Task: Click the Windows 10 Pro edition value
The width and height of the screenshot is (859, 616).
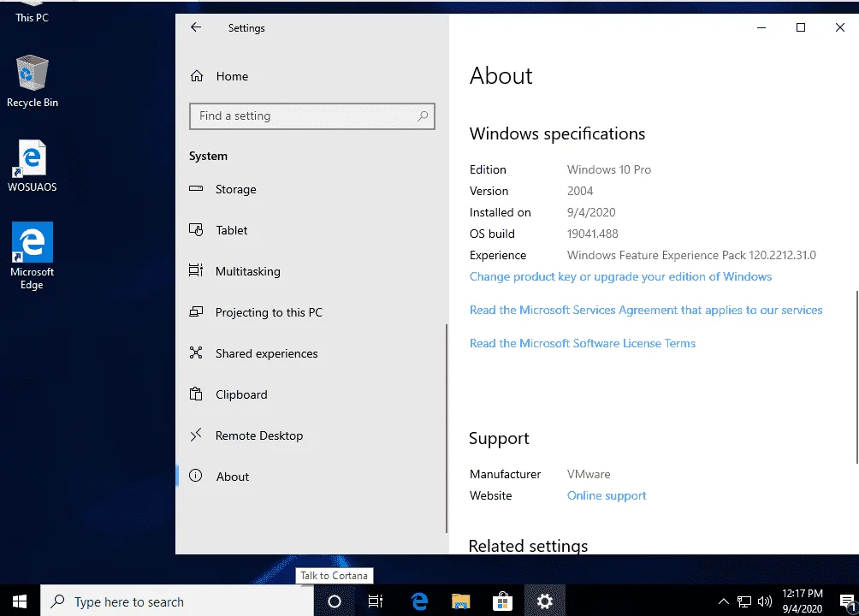Action: [608, 170]
